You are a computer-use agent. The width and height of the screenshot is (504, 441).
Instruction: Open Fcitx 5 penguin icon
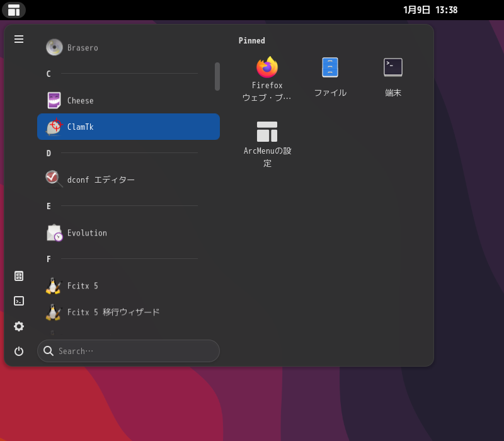(54, 286)
